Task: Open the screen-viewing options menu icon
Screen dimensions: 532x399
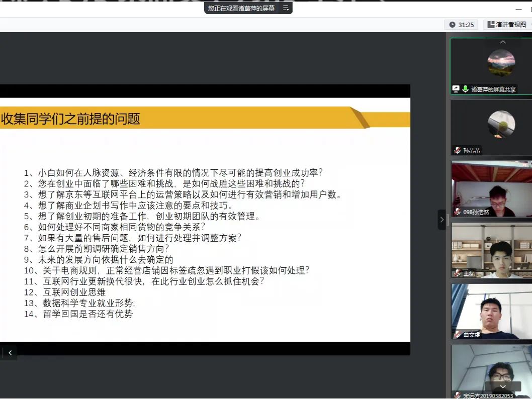Action: (x=286, y=8)
